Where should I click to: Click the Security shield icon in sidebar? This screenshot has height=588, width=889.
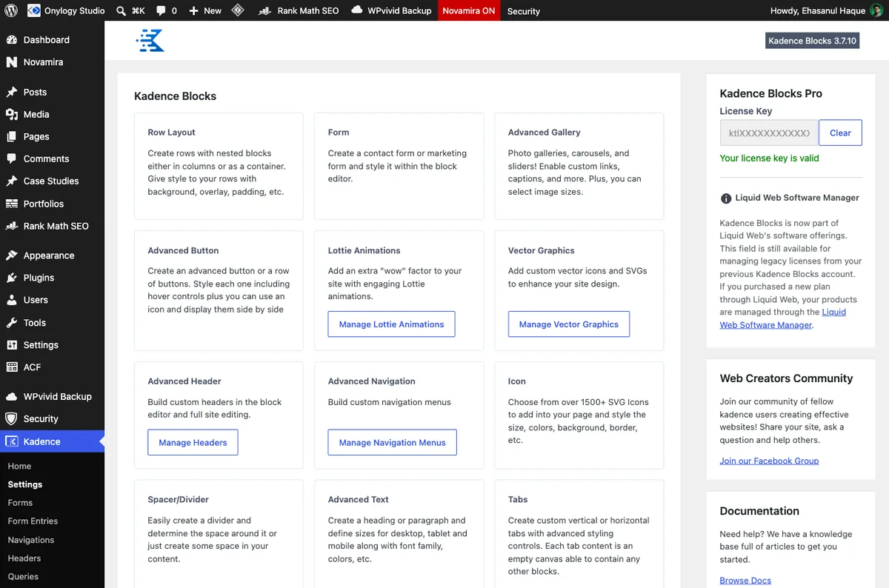click(x=11, y=418)
